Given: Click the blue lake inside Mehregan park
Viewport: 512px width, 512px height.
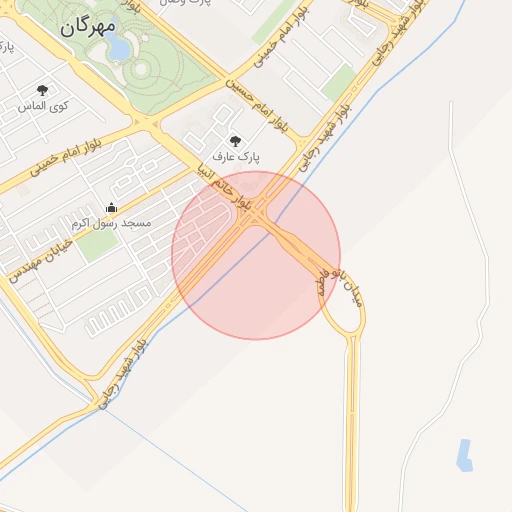Looking at the screenshot, I should 115,43.
